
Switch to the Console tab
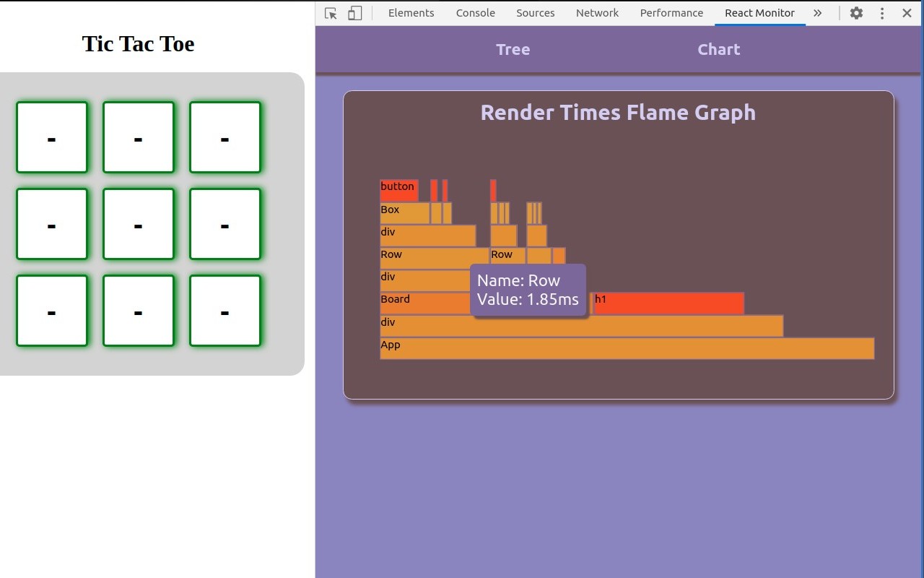tap(476, 13)
